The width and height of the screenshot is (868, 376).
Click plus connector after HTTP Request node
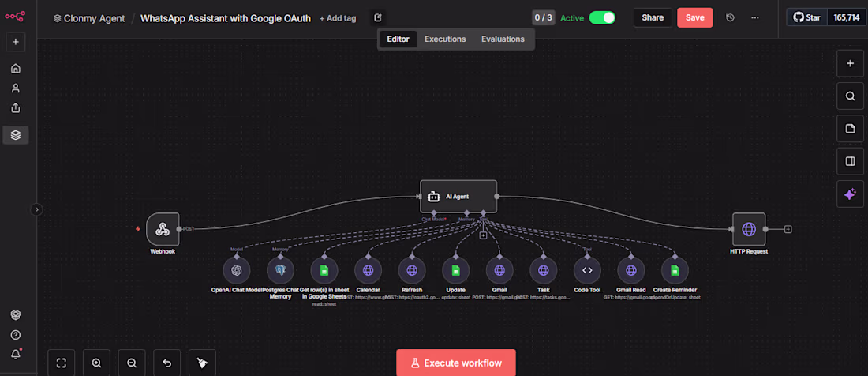[x=788, y=229]
